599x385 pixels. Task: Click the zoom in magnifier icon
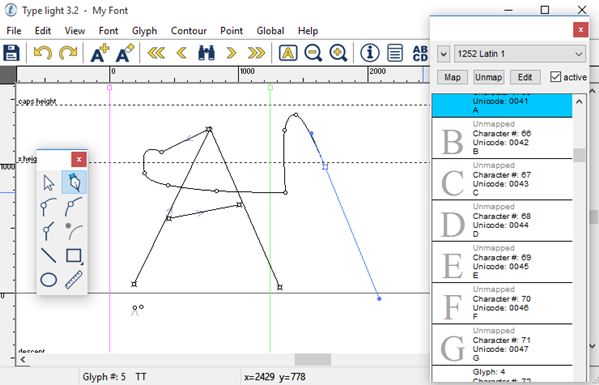click(338, 53)
